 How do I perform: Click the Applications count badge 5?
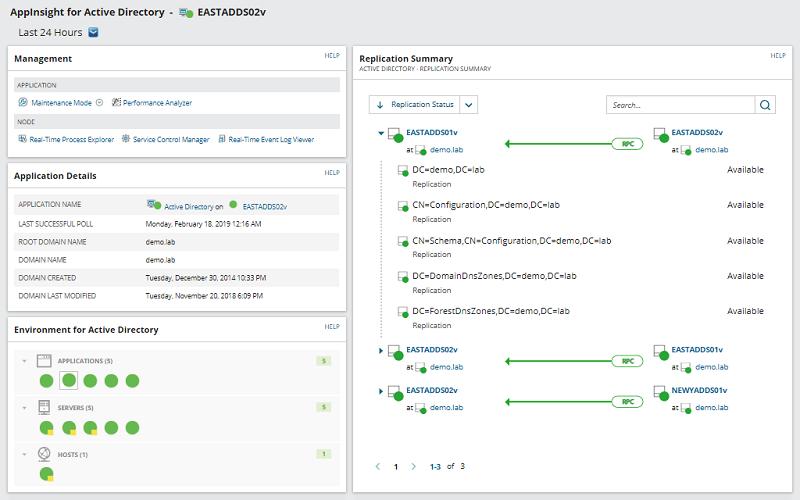coord(323,361)
